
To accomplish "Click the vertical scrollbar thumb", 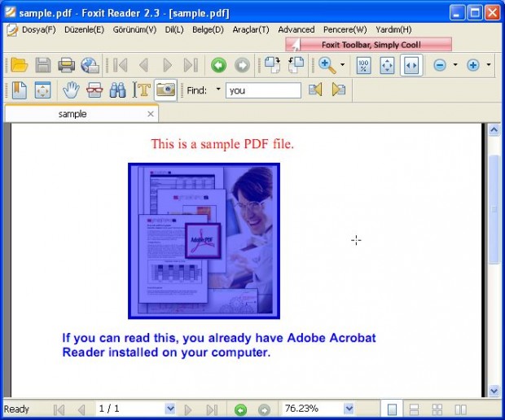I will click(494, 209).
